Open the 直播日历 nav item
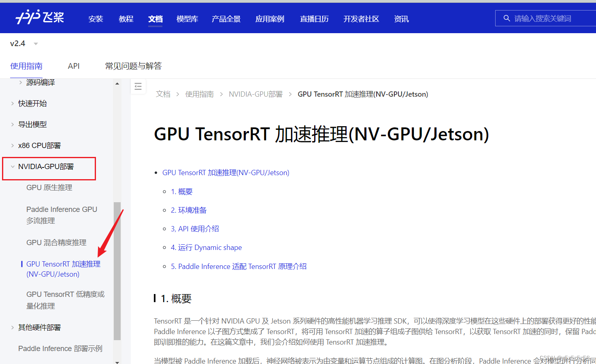 (x=314, y=19)
